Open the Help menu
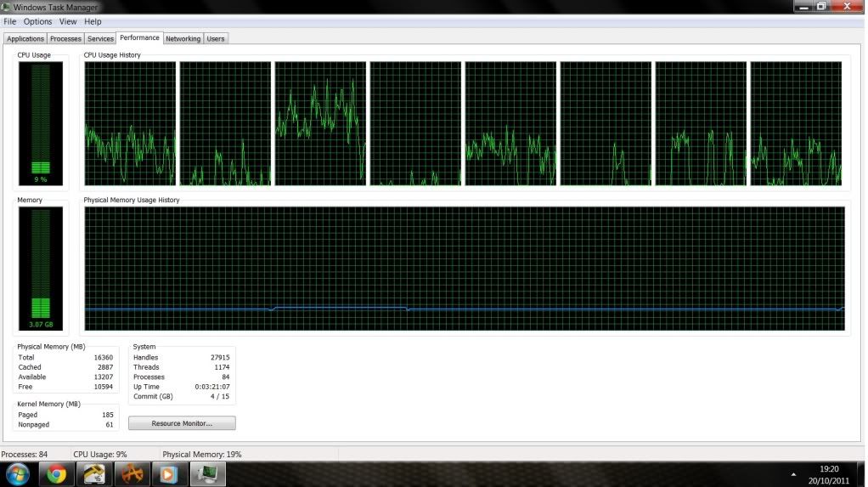 (93, 21)
